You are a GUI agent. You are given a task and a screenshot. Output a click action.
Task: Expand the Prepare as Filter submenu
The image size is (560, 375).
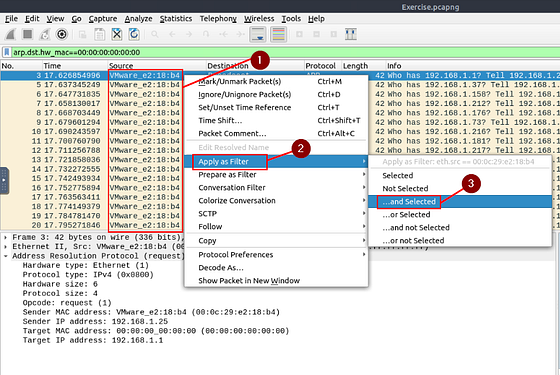coord(276,175)
